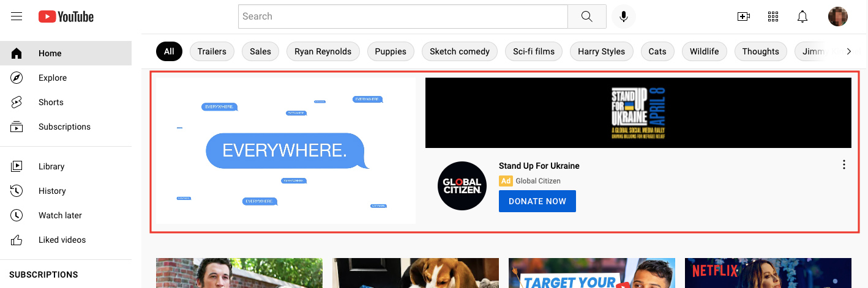
Task: Click into the Search input field
Action: (403, 17)
